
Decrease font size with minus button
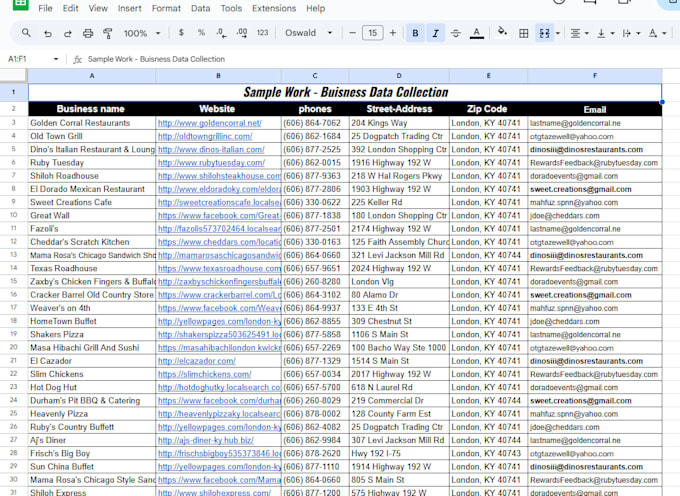click(x=353, y=33)
